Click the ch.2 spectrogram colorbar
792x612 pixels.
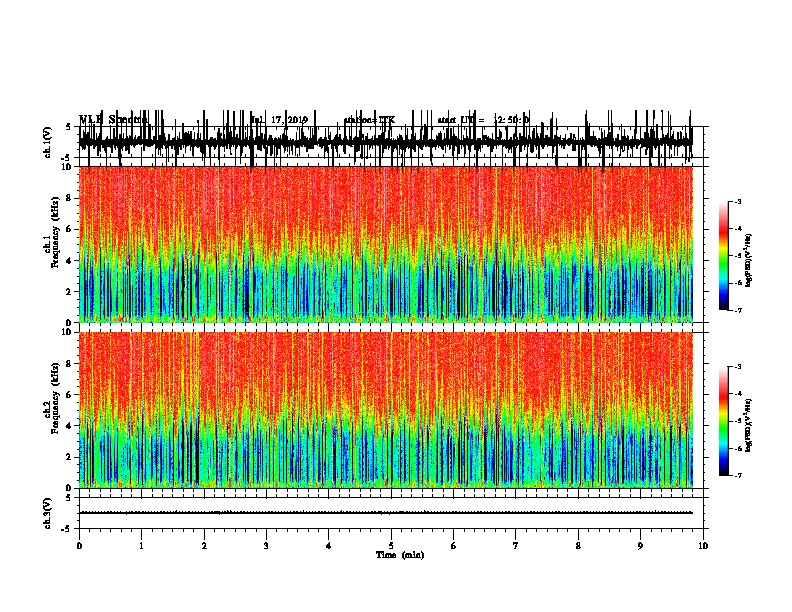pyautogui.click(x=723, y=421)
